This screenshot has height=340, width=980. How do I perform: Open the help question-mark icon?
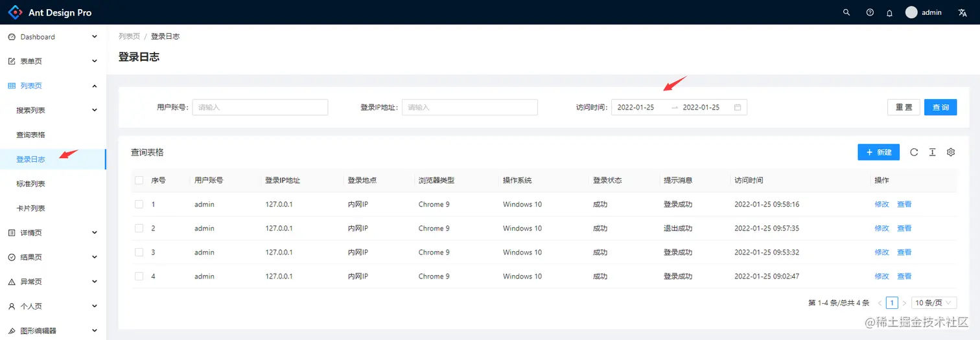tap(870, 12)
